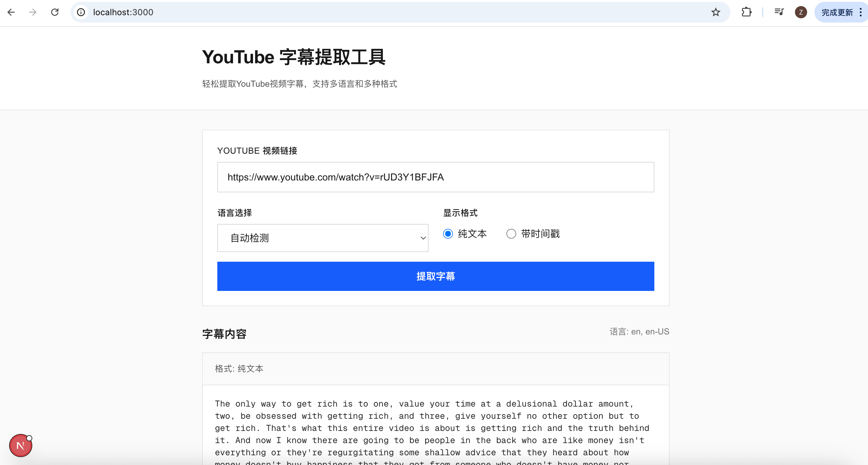The width and height of the screenshot is (868, 465).
Task: View site information icon
Action: (81, 12)
